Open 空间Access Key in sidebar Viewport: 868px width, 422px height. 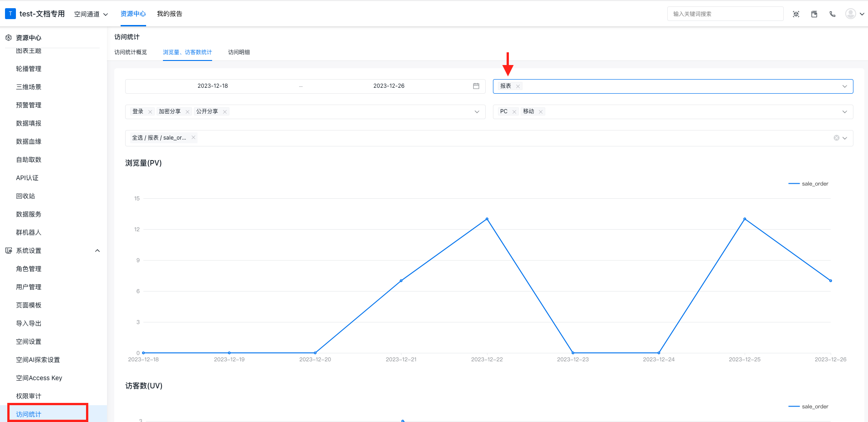tap(39, 378)
